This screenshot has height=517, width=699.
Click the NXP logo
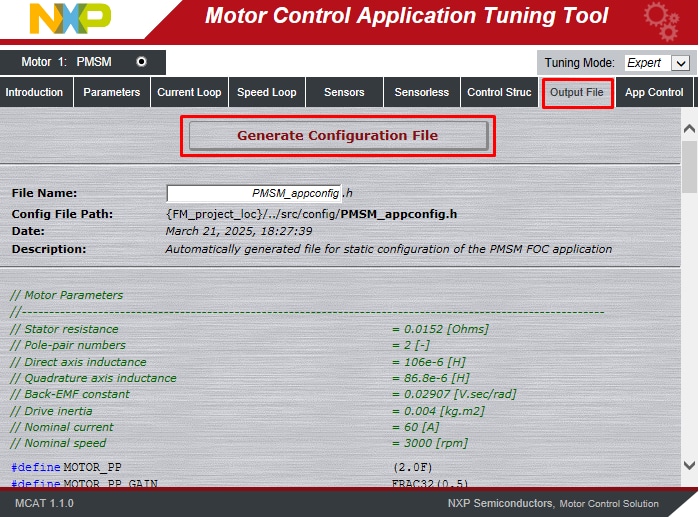[70, 18]
